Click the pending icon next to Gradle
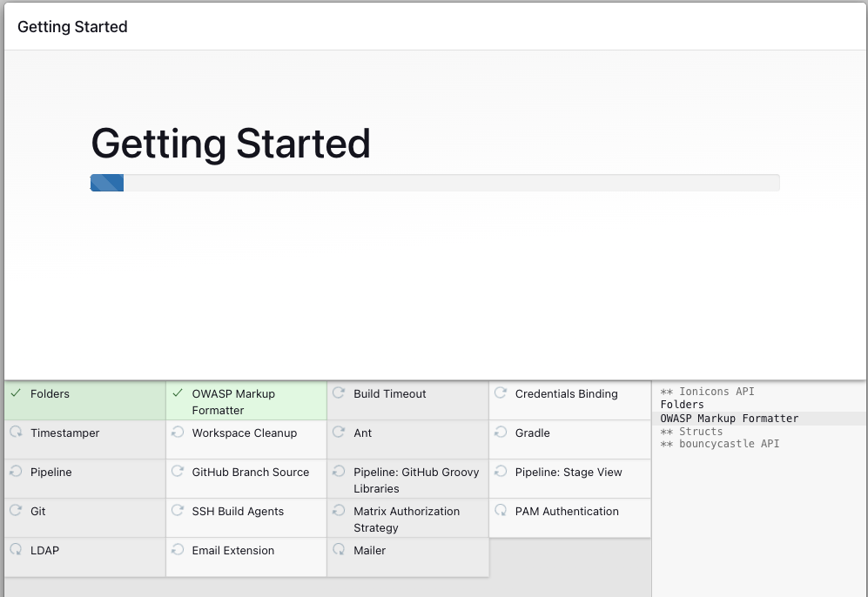Screen dimensions: 868x597 coord(501,433)
